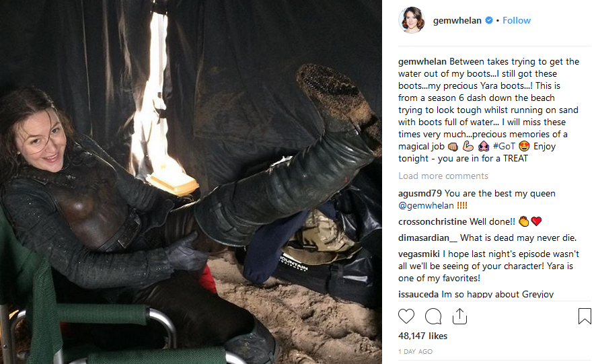Visit commenter issauceda's profile
The width and height of the screenshot is (596, 364).
(418, 295)
